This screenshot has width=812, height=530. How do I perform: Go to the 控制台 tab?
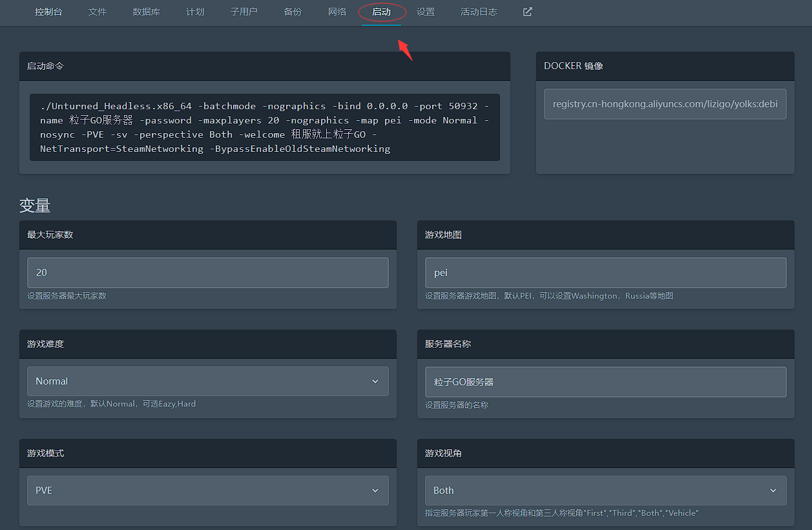(48, 12)
